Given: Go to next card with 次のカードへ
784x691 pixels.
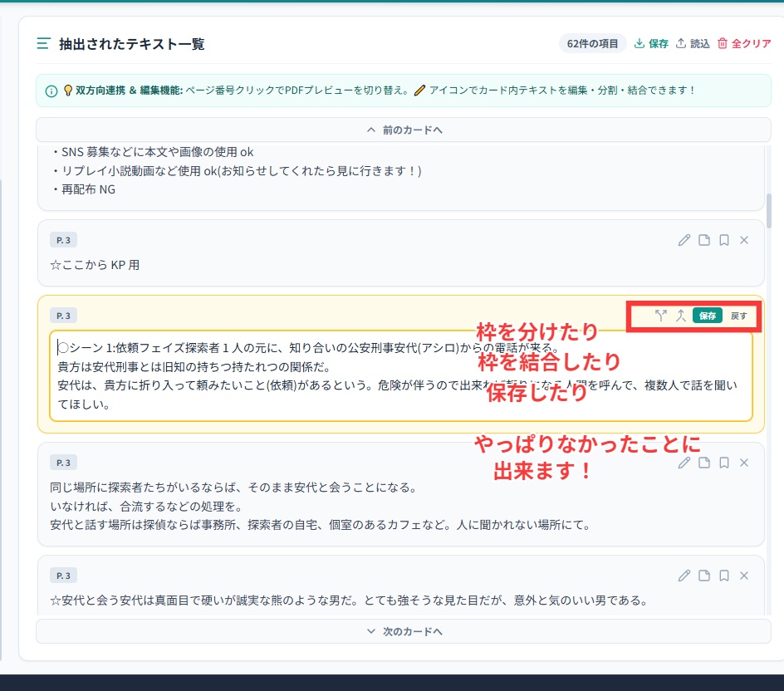Looking at the screenshot, I should point(404,631).
